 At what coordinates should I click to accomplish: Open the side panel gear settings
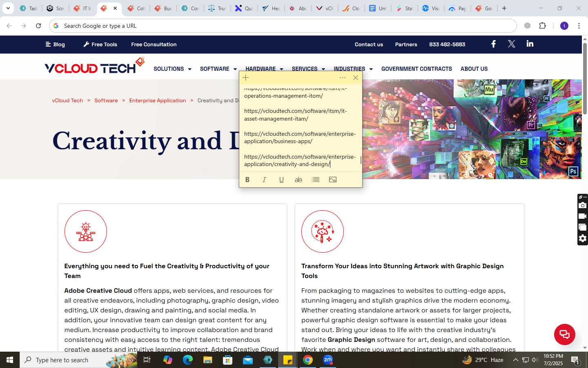click(583, 238)
